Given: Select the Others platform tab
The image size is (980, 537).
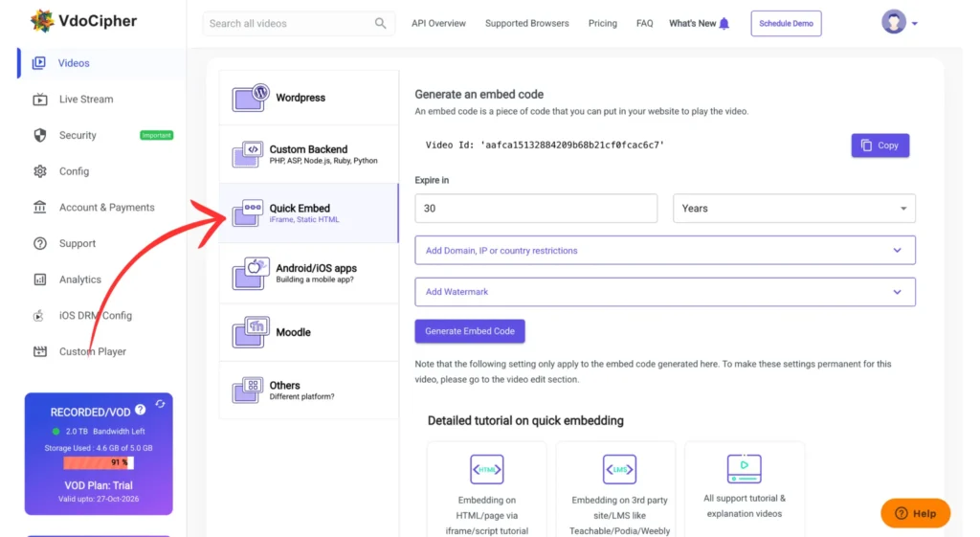Looking at the screenshot, I should [x=309, y=391].
